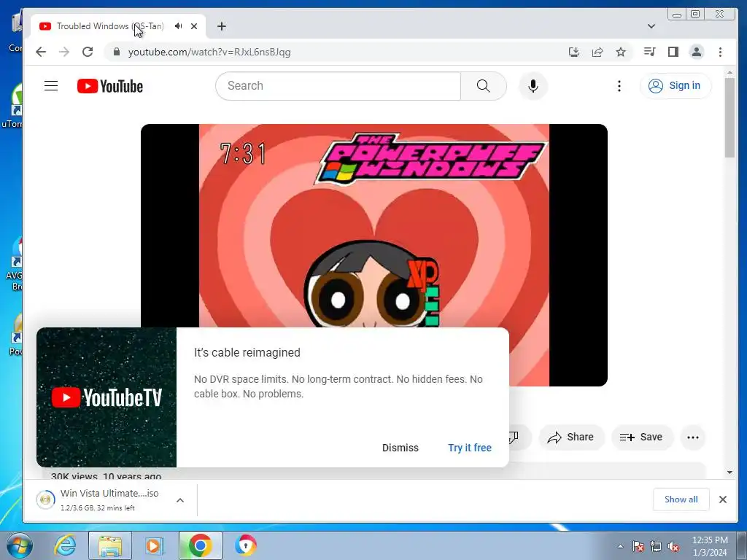Open Action Center flag icon
Image resolution: width=747 pixels, height=560 pixels.
[638, 547]
